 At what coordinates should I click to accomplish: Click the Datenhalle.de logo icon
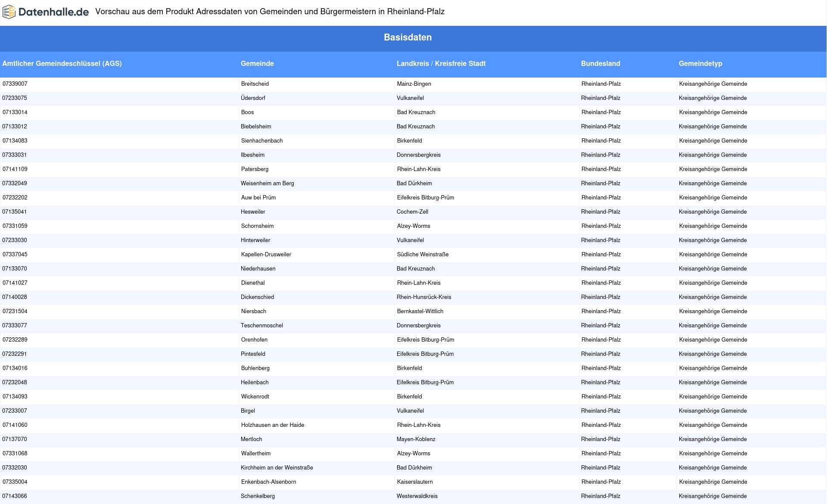[9, 12]
